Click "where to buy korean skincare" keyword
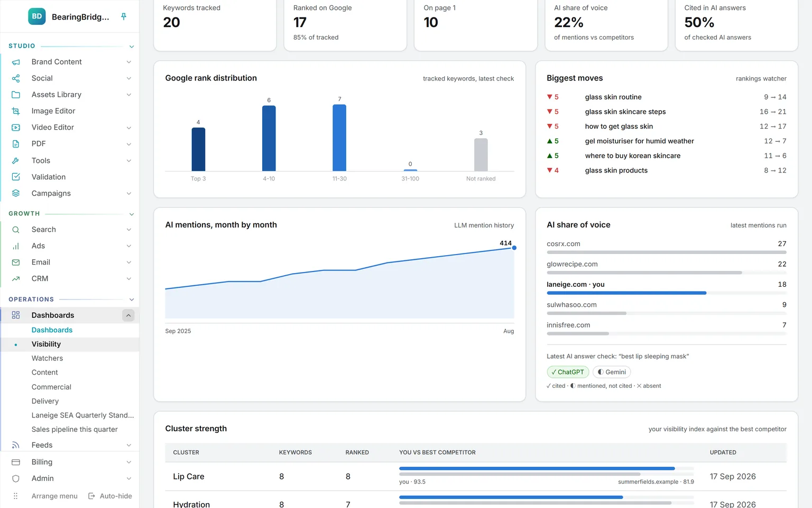The width and height of the screenshot is (812, 508). click(633, 156)
